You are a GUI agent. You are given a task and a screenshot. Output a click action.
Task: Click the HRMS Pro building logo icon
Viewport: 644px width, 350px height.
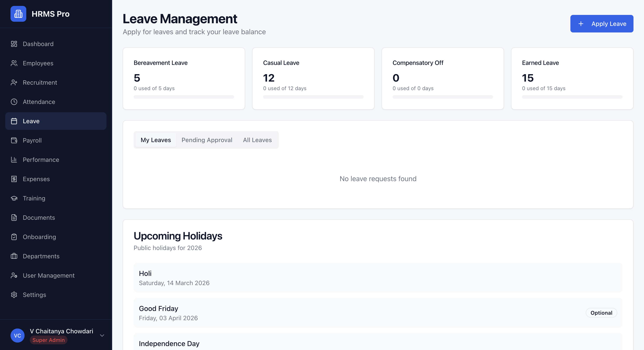pyautogui.click(x=18, y=14)
